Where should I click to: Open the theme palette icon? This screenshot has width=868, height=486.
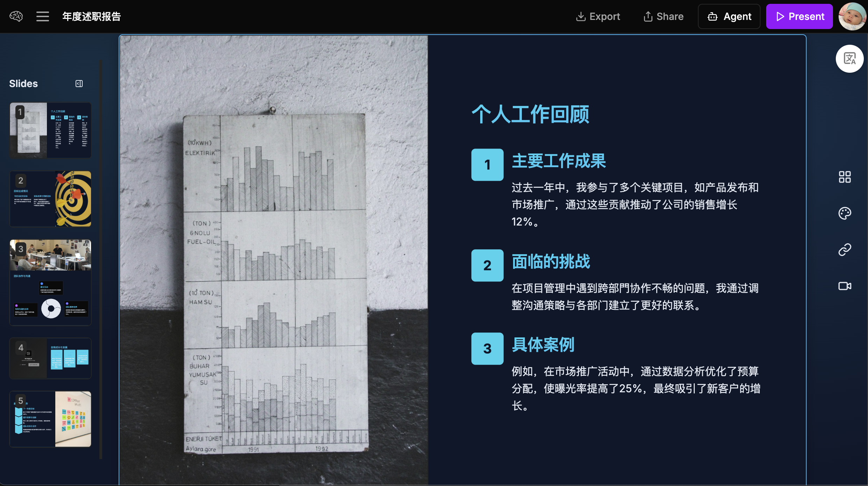click(x=845, y=213)
